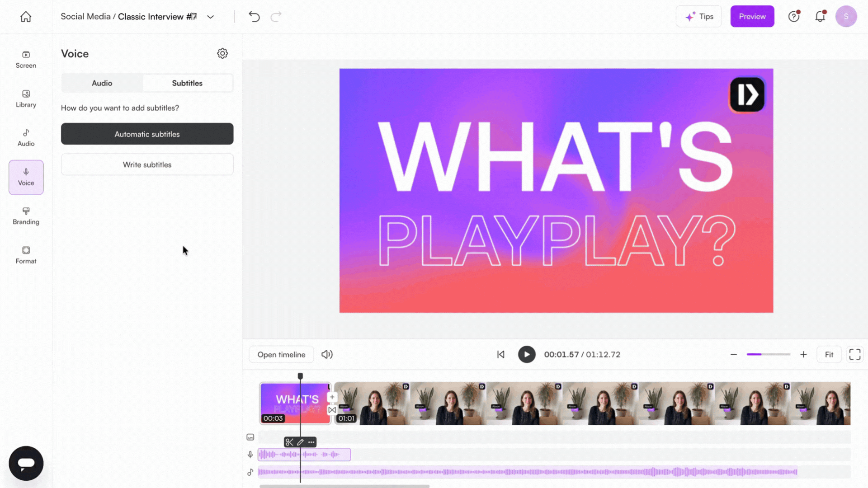868x488 pixels.
Task: Select the voiceover waveform clip
Action: tap(304, 455)
